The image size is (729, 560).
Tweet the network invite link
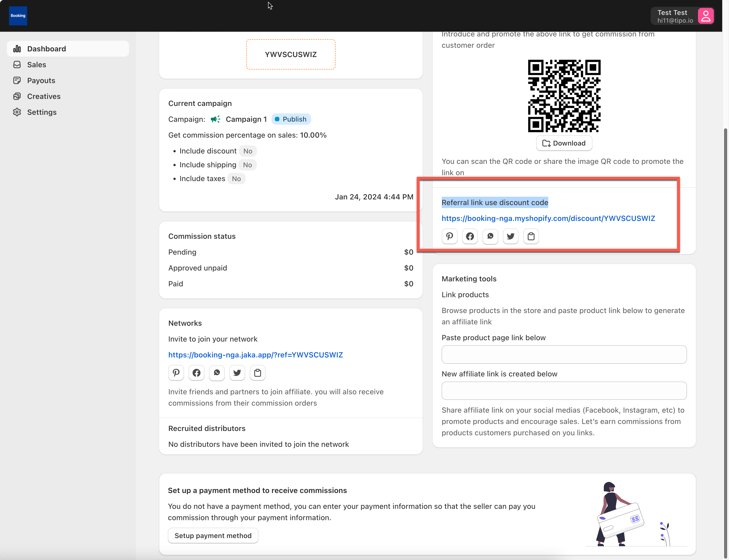pyautogui.click(x=237, y=373)
